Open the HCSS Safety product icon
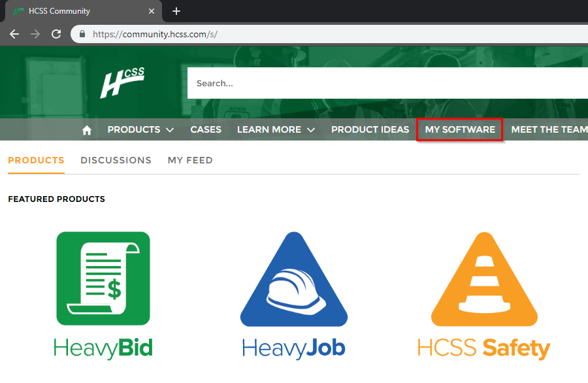Image resolution: width=588 pixels, height=383 pixels. point(483,278)
